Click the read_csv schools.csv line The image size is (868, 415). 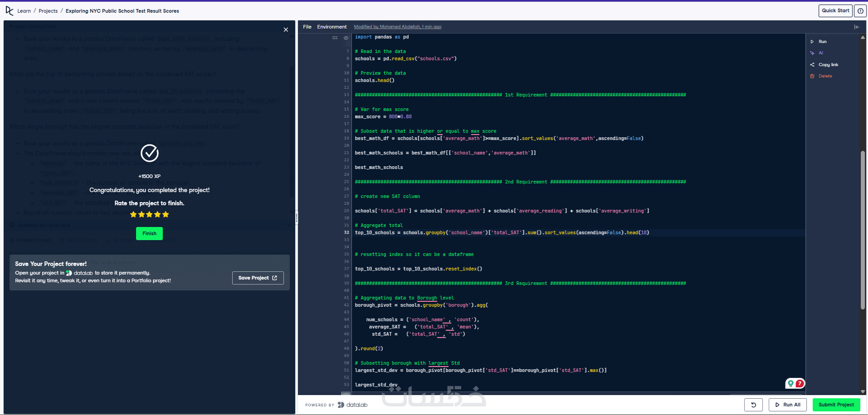[406, 59]
